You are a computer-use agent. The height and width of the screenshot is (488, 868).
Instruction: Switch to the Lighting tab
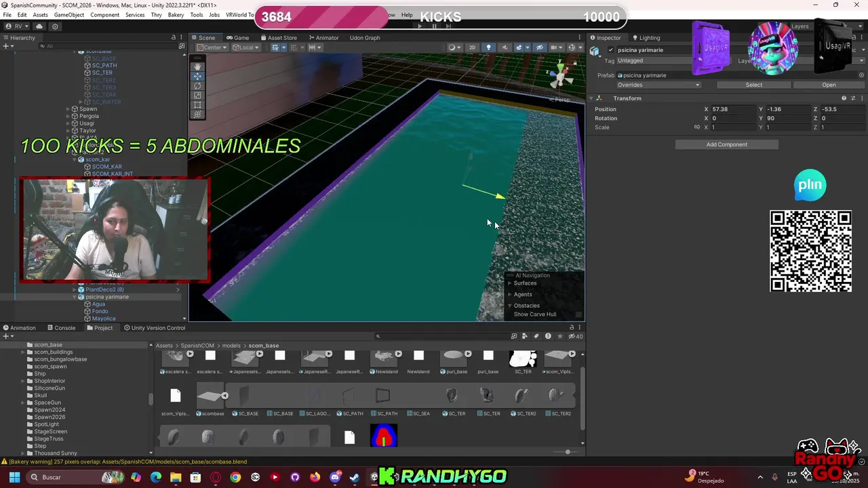pos(646,38)
